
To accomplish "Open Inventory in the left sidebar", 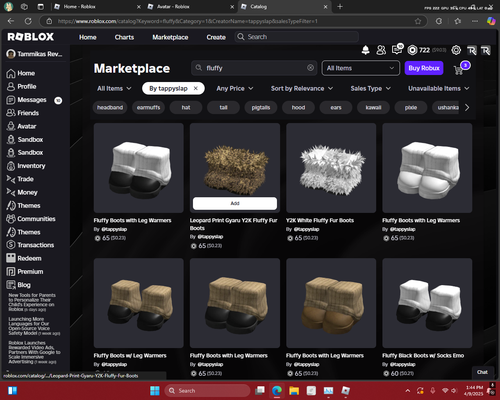I will point(26,166).
